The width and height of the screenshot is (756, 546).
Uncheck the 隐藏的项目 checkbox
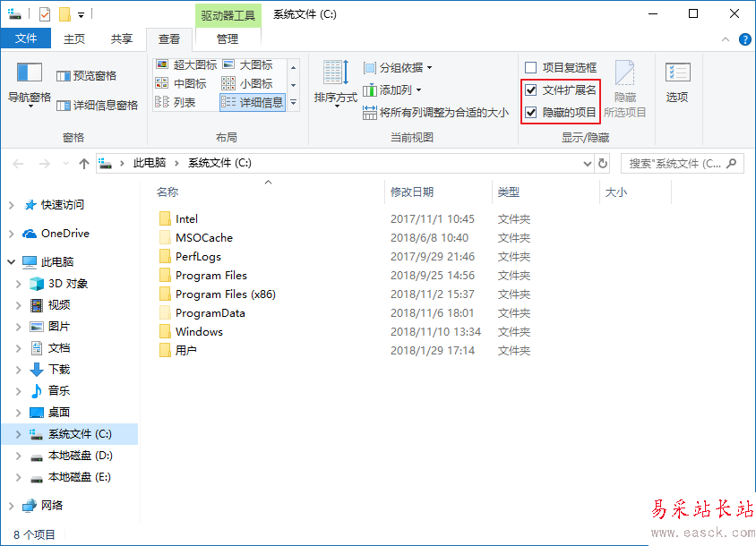coord(530,112)
